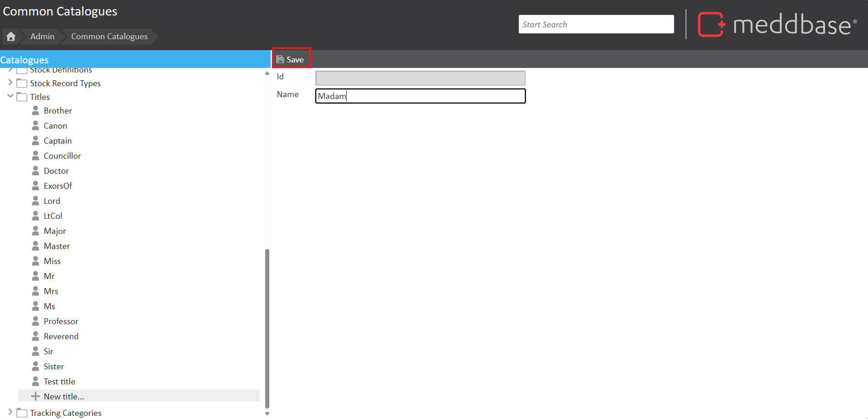Click the person icon next to Brother

pyautogui.click(x=36, y=111)
